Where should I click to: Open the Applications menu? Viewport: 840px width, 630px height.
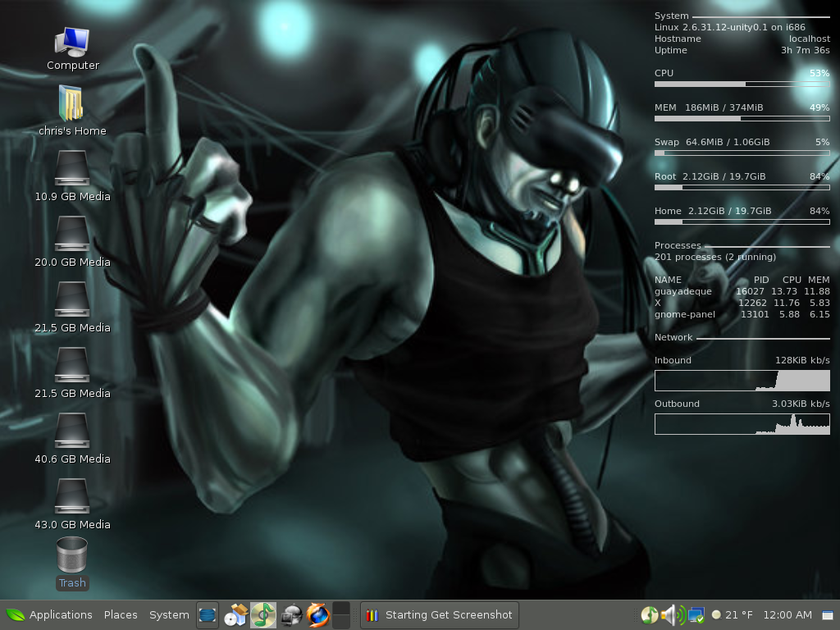coord(49,614)
